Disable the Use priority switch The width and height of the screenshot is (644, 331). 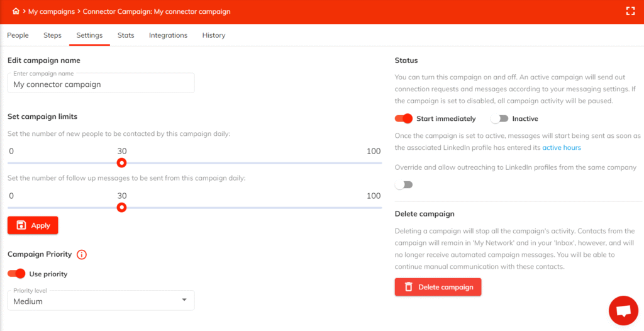click(16, 274)
